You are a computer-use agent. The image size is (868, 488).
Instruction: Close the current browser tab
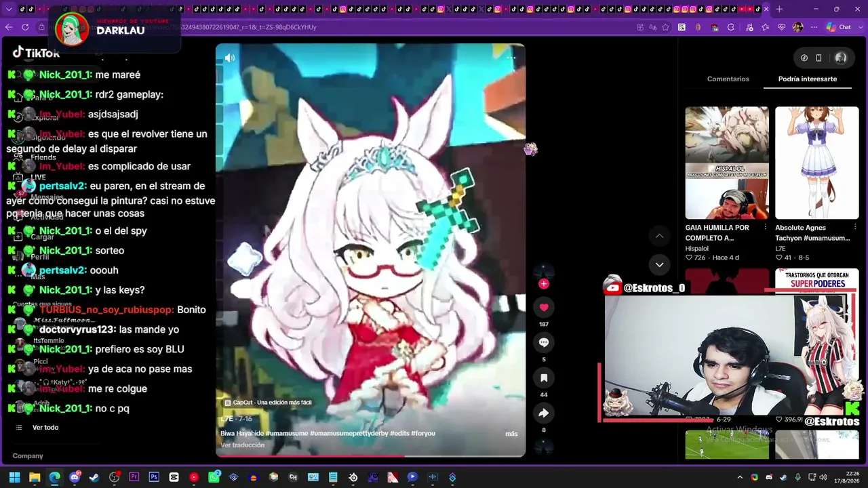click(x=766, y=9)
